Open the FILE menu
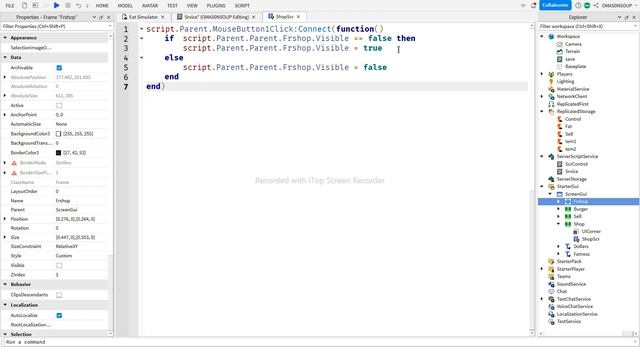This screenshot has width=640, height=360. [10, 6]
